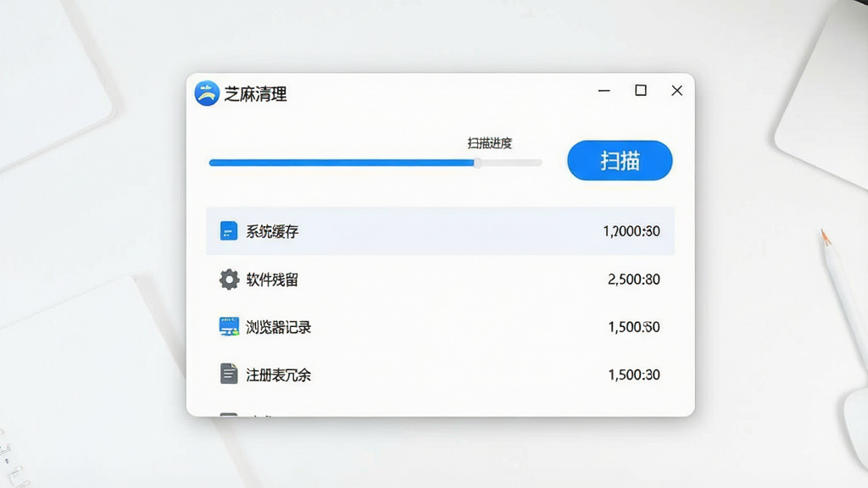868x488 pixels.
Task: Click the 1,2000:30 value
Action: point(631,230)
